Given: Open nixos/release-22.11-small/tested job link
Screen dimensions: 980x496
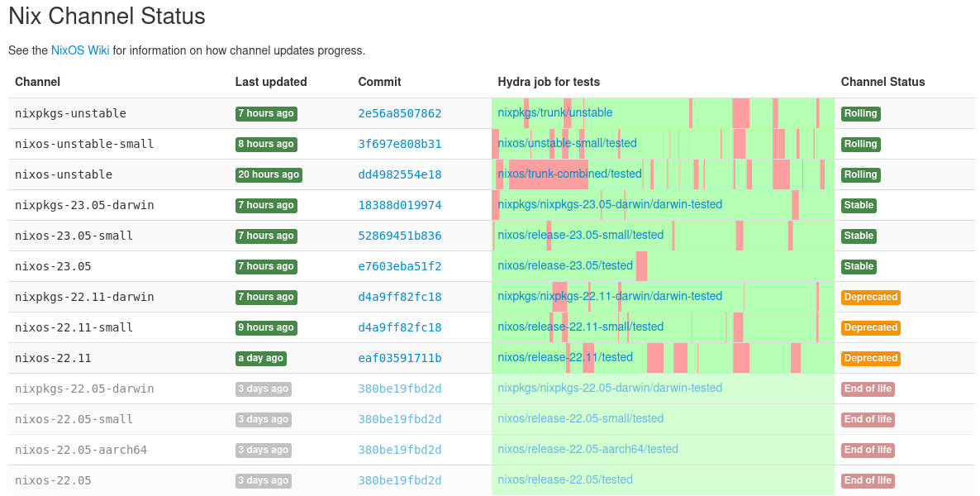Looking at the screenshot, I should click(x=580, y=327).
